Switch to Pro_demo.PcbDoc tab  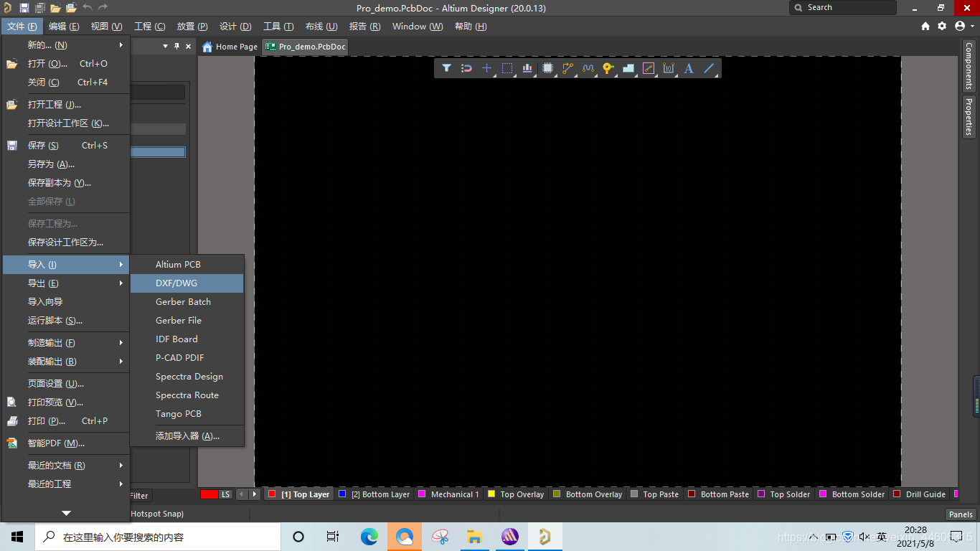(306, 47)
